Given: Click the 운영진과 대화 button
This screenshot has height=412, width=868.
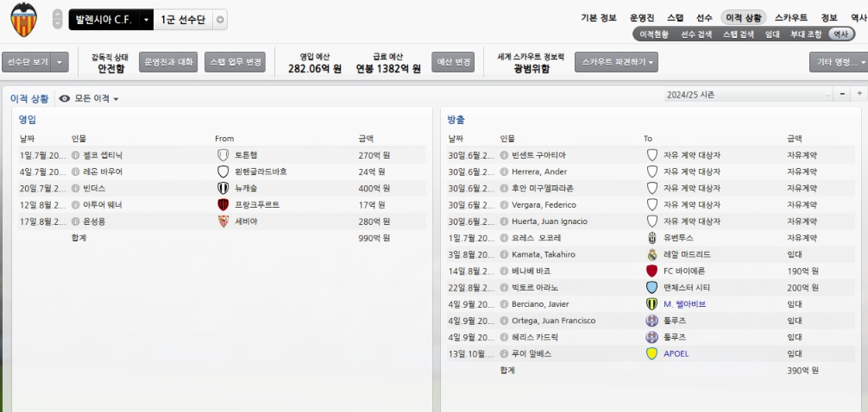Looking at the screenshot, I should point(169,62).
